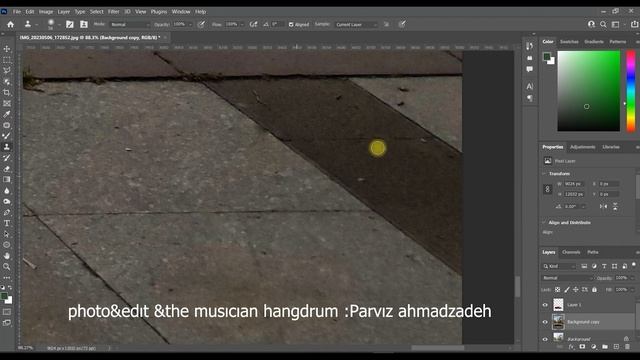
Task: Switch to the Channels tab
Action: coord(571,252)
